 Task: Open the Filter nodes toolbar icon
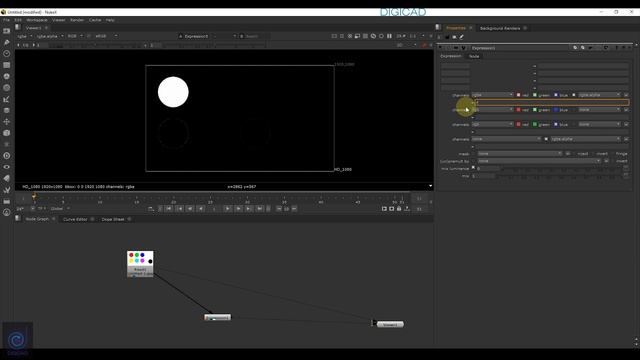pyautogui.click(x=7, y=88)
